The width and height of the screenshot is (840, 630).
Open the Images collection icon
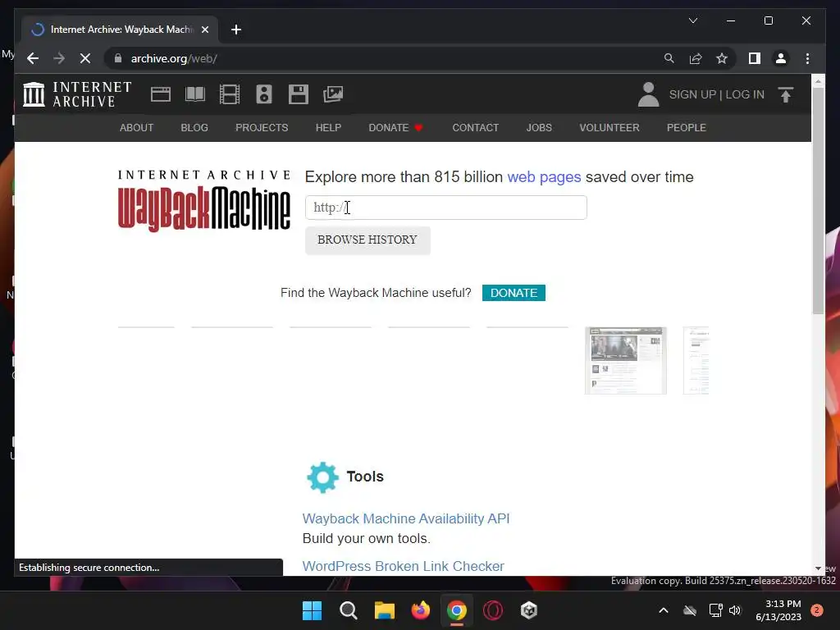pos(333,94)
